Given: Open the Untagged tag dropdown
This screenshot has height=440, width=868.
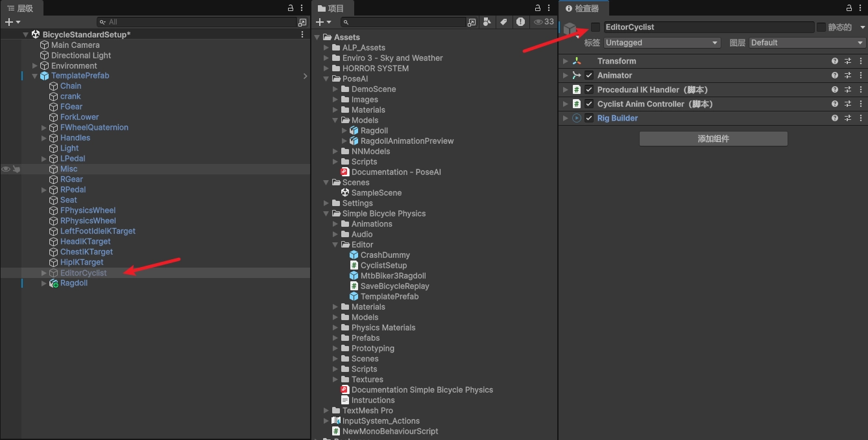Looking at the screenshot, I should 662,43.
